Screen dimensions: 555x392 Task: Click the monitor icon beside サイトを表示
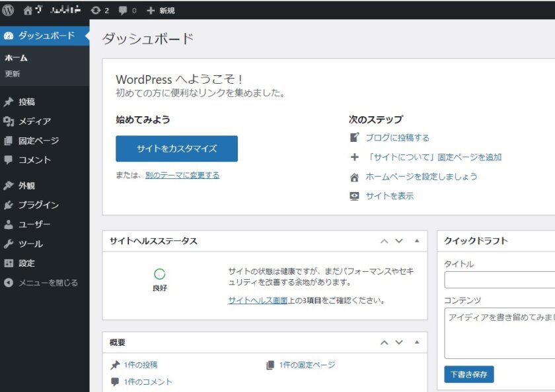[x=354, y=196]
